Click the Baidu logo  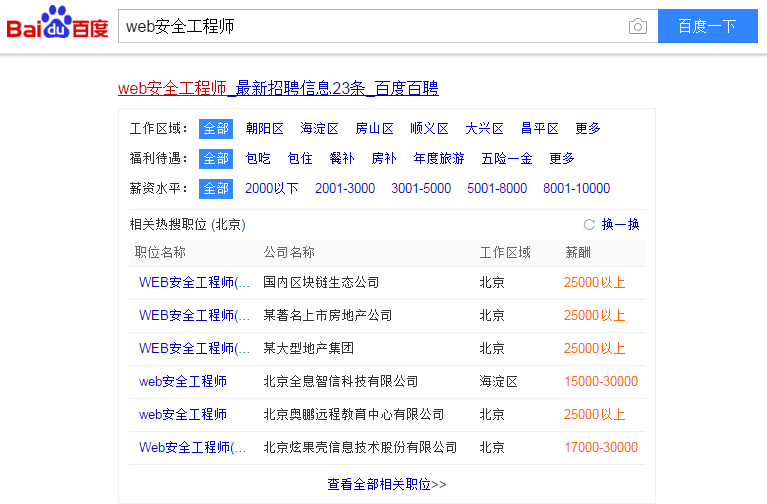57,23
